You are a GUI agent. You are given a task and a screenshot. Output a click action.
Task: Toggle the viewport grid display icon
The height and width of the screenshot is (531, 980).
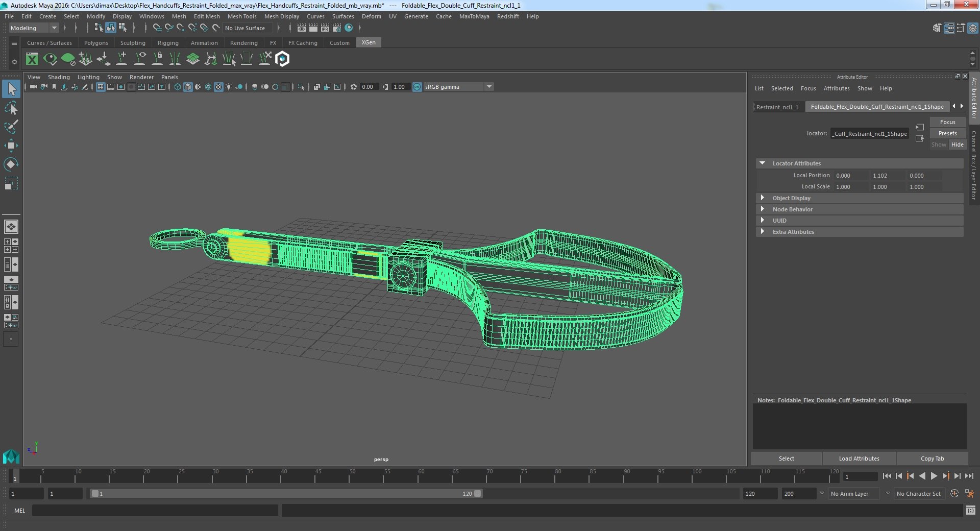tap(101, 87)
